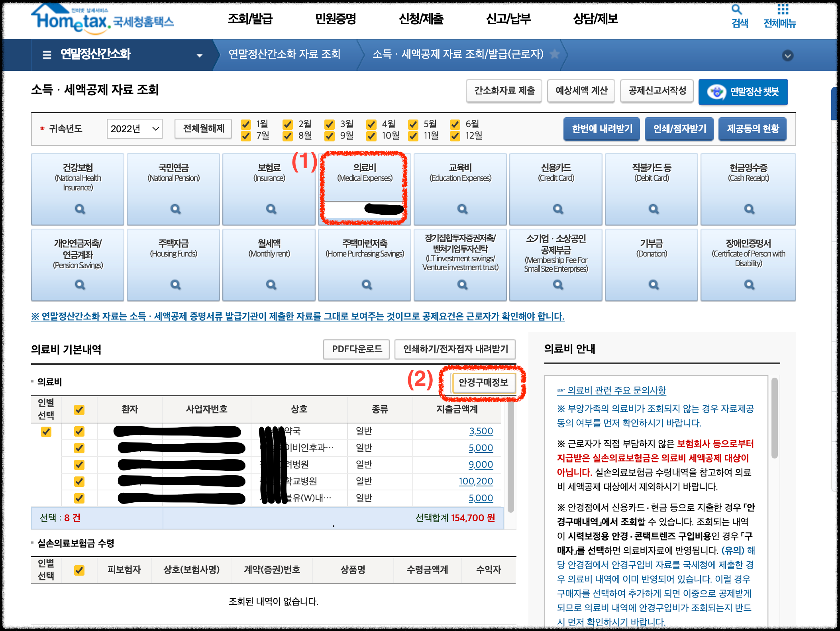
Task: Click magnifier icon in 신용카드 tile
Action: pos(558,209)
